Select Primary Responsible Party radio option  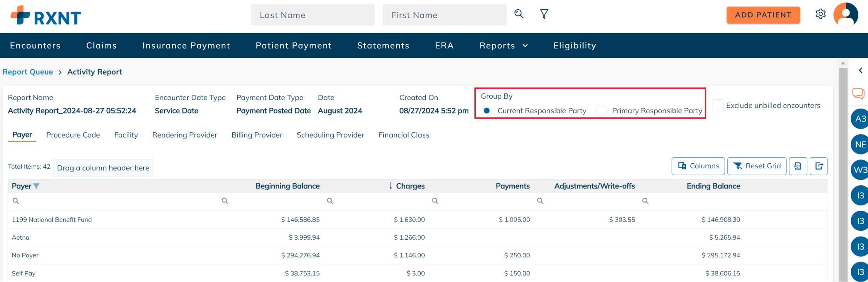pyautogui.click(x=601, y=111)
